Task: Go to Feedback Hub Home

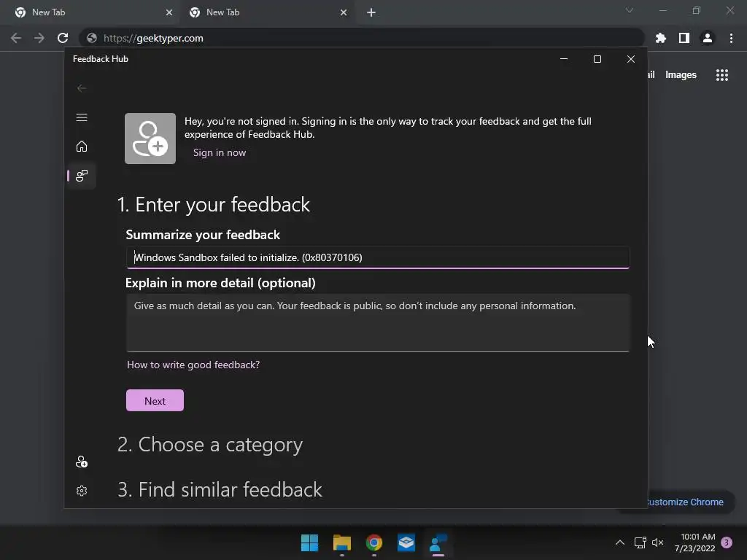Action: tap(82, 146)
